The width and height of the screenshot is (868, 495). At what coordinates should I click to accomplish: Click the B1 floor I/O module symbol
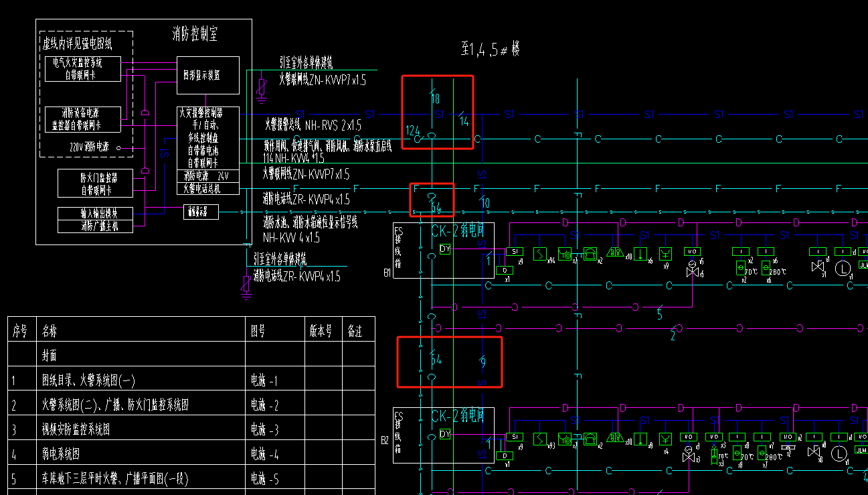click(x=693, y=251)
